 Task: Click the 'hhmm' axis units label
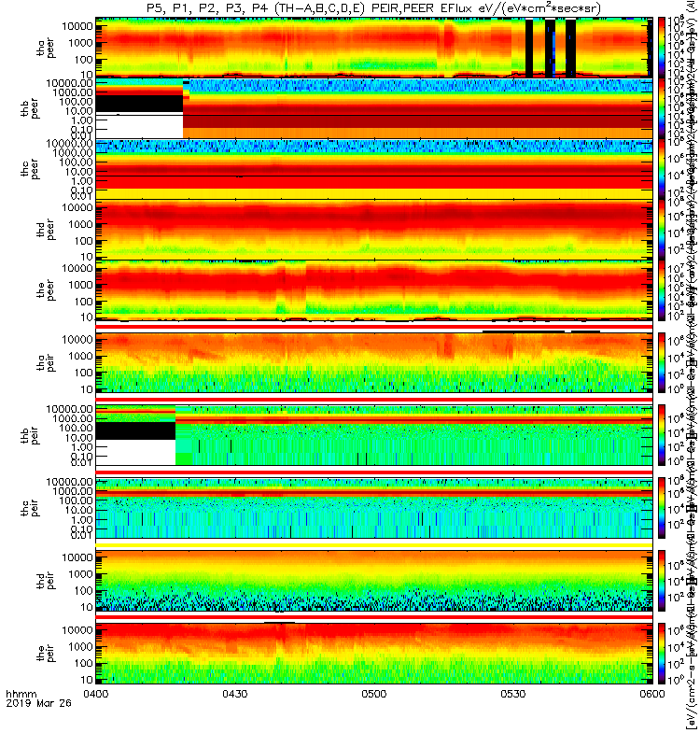coord(21,694)
